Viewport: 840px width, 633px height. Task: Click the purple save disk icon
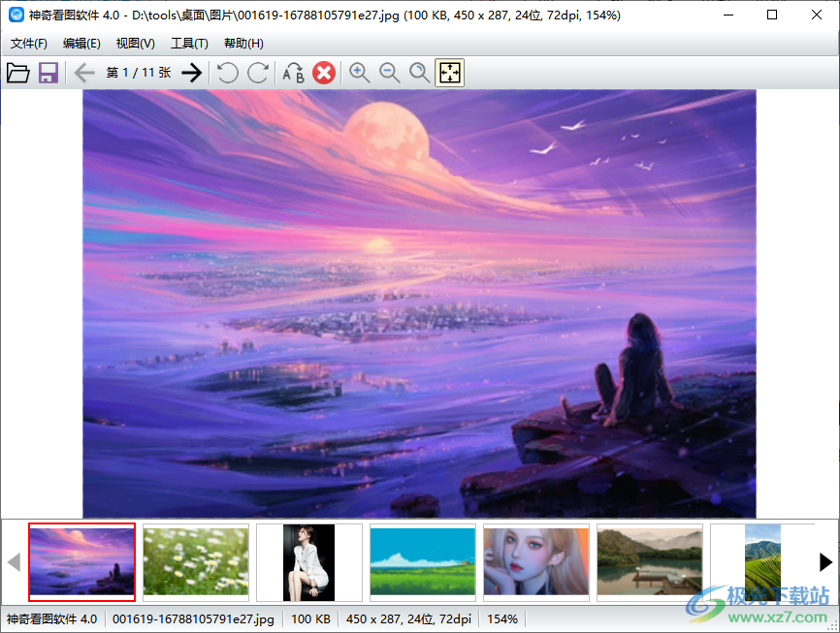point(48,73)
